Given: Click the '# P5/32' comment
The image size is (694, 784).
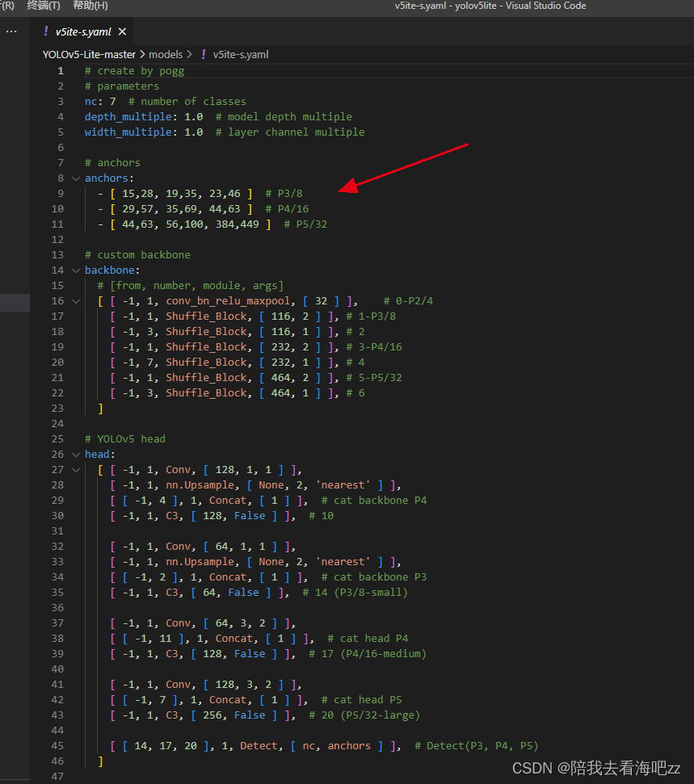Looking at the screenshot, I should tap(305, 224).
